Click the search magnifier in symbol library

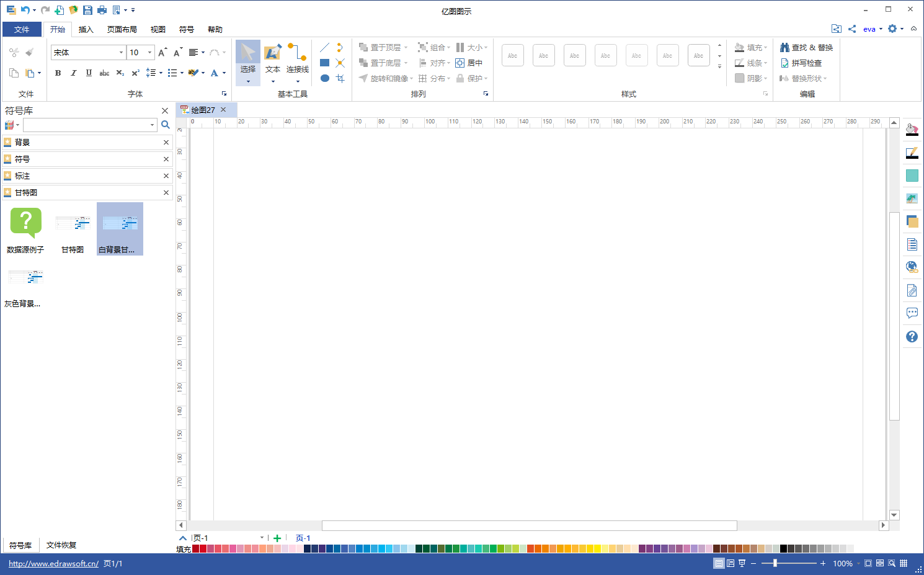click(165, 125)
